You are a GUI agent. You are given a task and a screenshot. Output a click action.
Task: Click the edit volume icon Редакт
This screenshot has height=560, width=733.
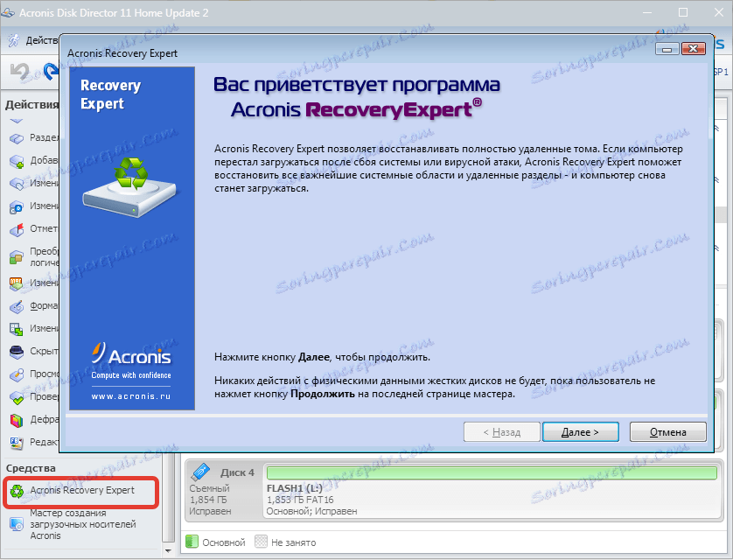17,442
